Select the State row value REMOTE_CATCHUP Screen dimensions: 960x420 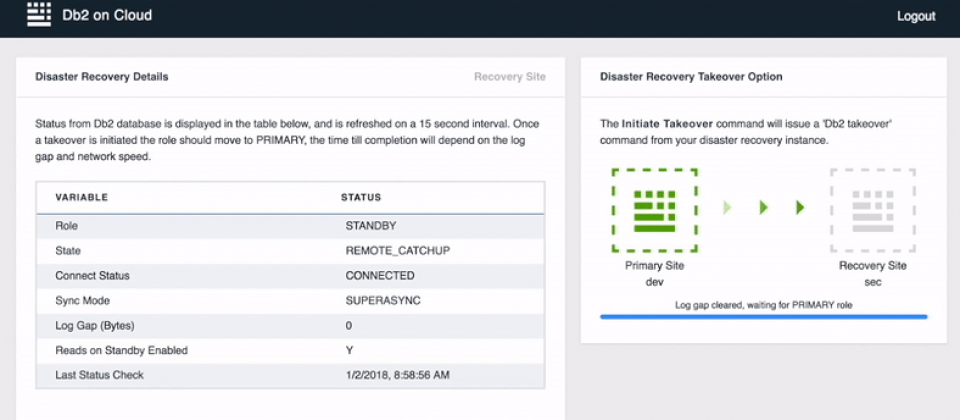click(x=397, y=251)
